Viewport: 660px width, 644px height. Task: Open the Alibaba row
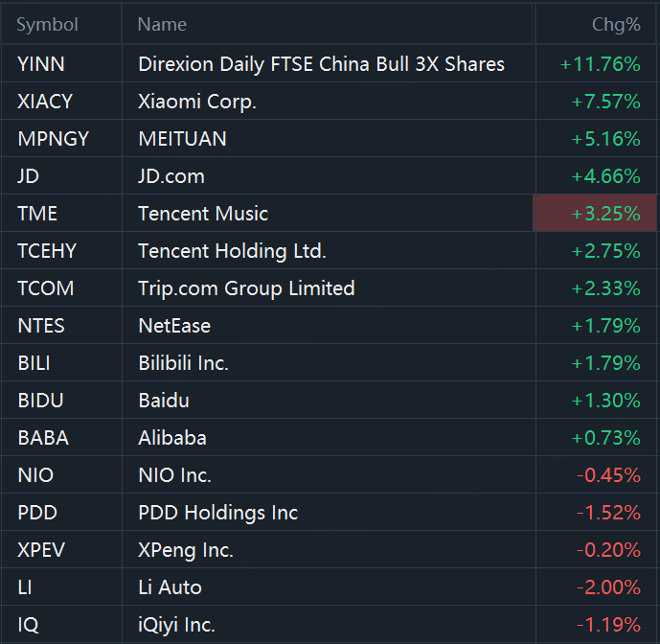172,438
